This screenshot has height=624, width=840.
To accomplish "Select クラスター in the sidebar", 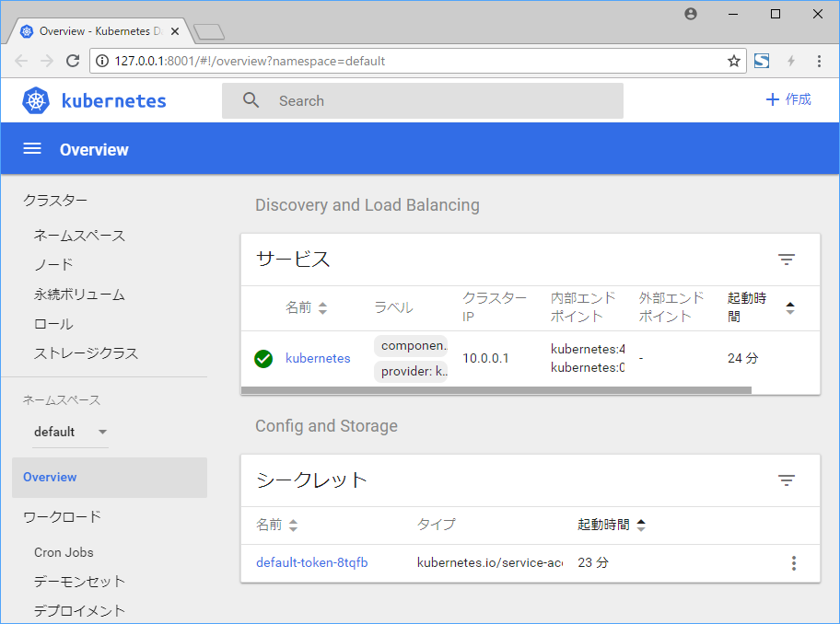I will 54,200.
